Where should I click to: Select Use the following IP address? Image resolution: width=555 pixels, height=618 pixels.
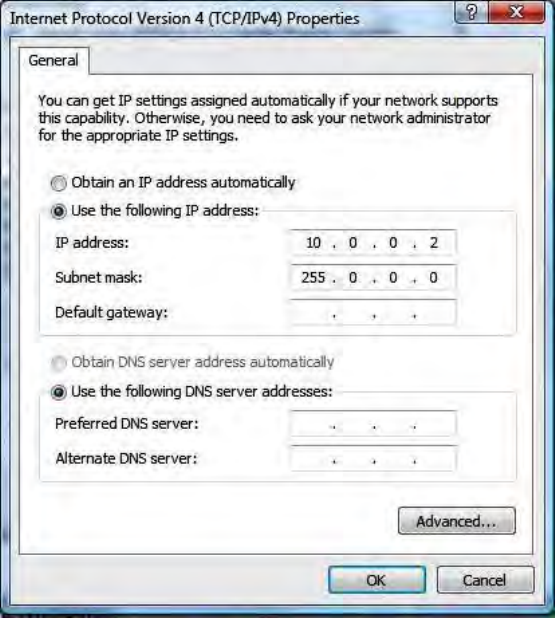coord(59,212)
